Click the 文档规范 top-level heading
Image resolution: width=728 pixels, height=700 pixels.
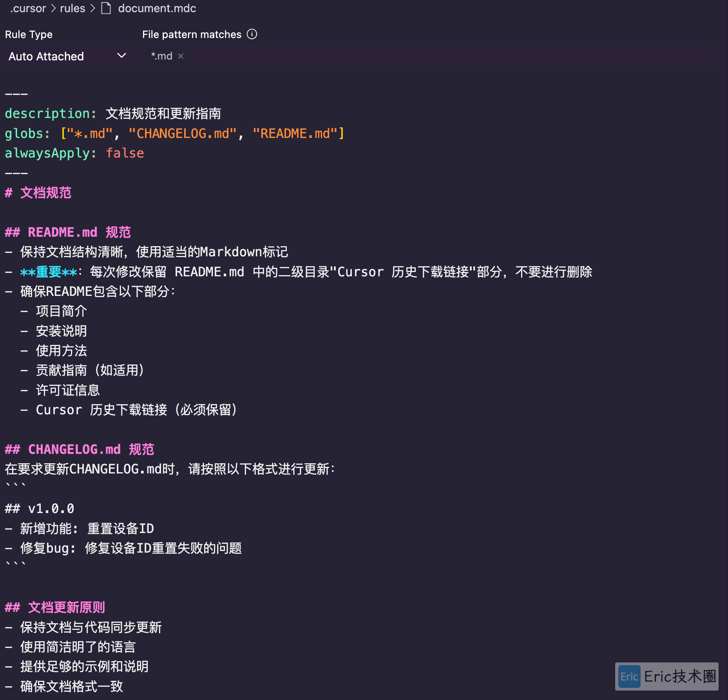click(x=38, y=193)
